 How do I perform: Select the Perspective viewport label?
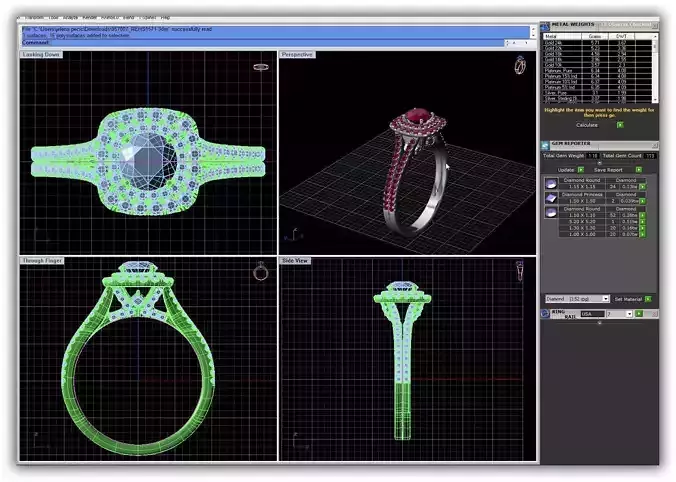coord(297,55)
